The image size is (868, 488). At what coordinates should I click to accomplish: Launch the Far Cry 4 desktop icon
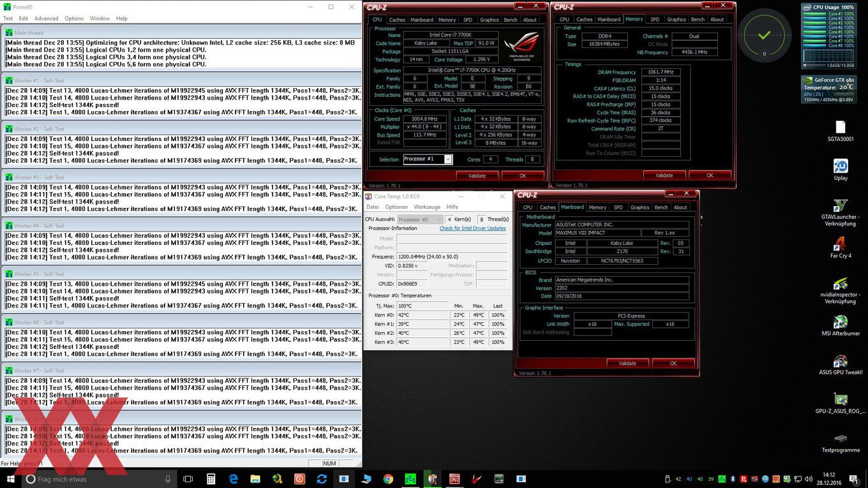pos(841,248)
